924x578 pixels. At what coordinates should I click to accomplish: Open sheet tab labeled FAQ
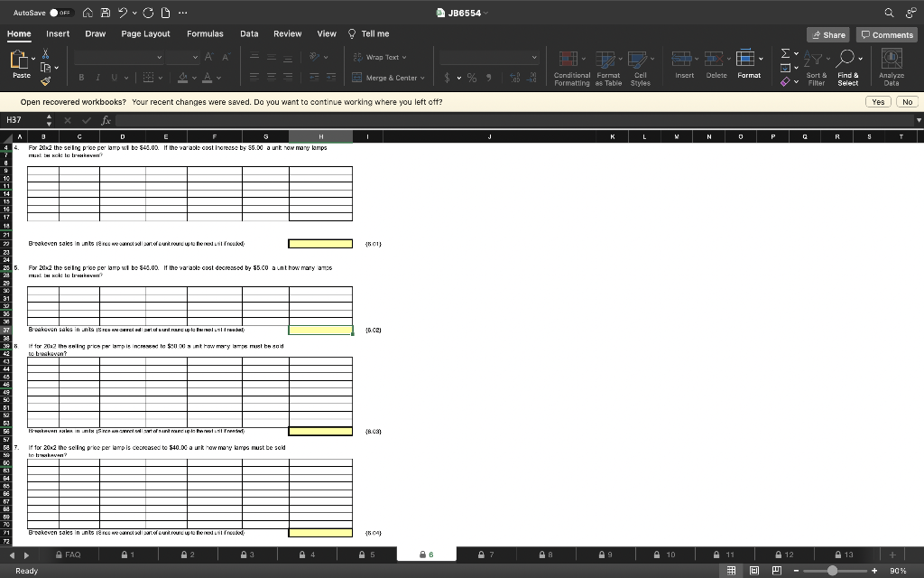[x=68, y=555]
